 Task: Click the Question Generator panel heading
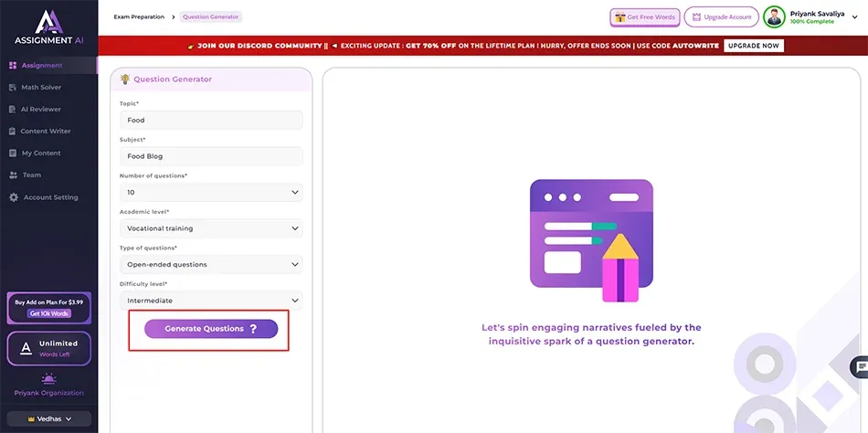point(173,79)
